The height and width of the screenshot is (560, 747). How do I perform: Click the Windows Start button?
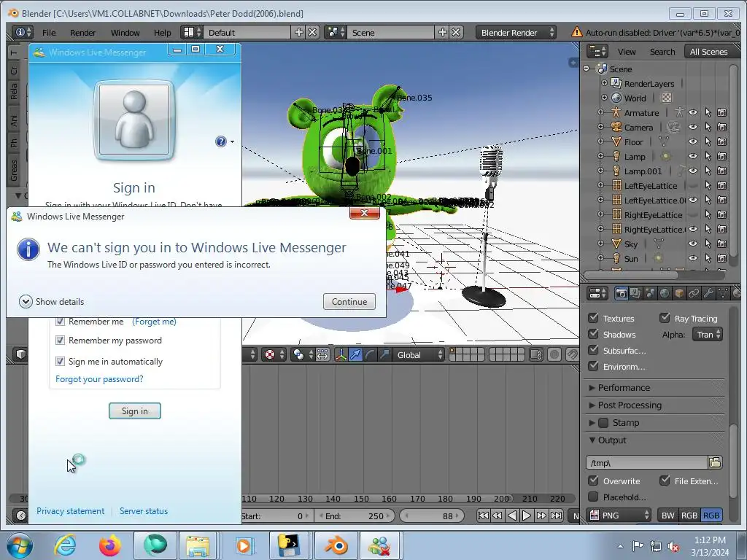coord(20,546)
